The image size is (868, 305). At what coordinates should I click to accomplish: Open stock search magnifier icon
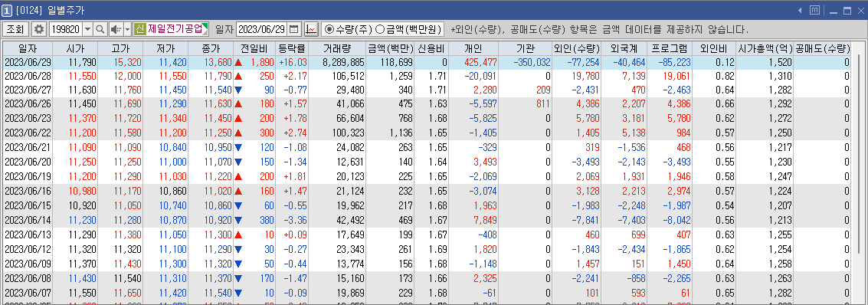tap(100, 29)
